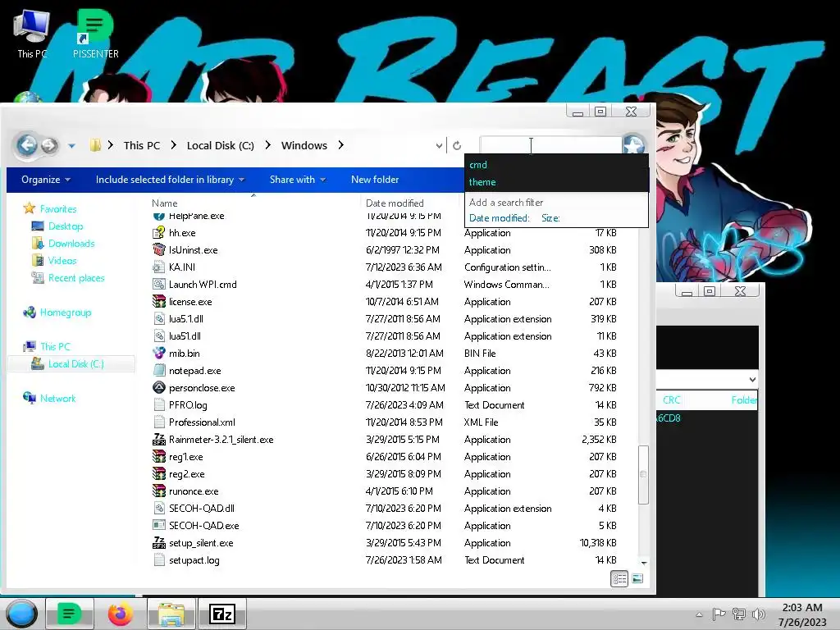Switch to Details view button
The width and height of the screenshot is (840, 630).
click(x=619, y=578)
